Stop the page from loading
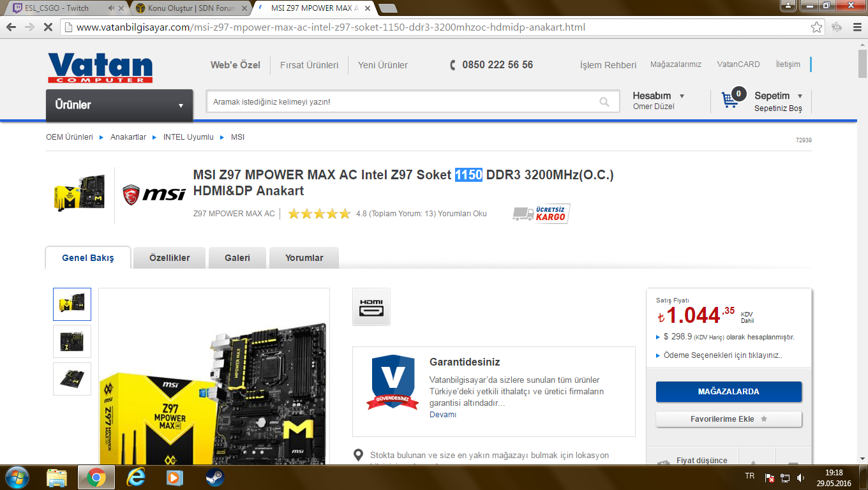Screen dimensions: 868x490 coord(47,27)
